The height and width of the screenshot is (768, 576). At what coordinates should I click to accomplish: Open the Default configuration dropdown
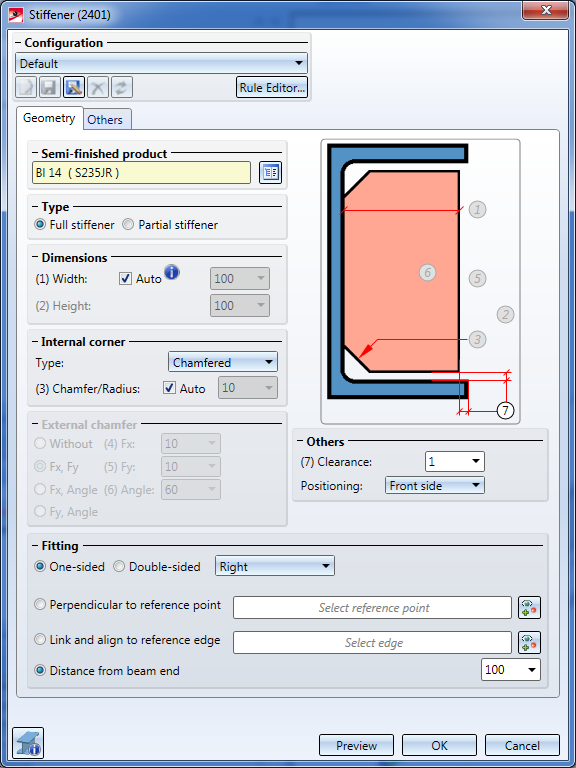click(162, 64)
